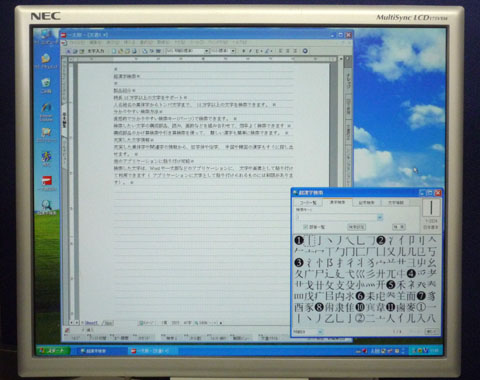Open the Recycle Bin desktop icon
Screen dimensions: 480x380
click(x=46, y=86)
